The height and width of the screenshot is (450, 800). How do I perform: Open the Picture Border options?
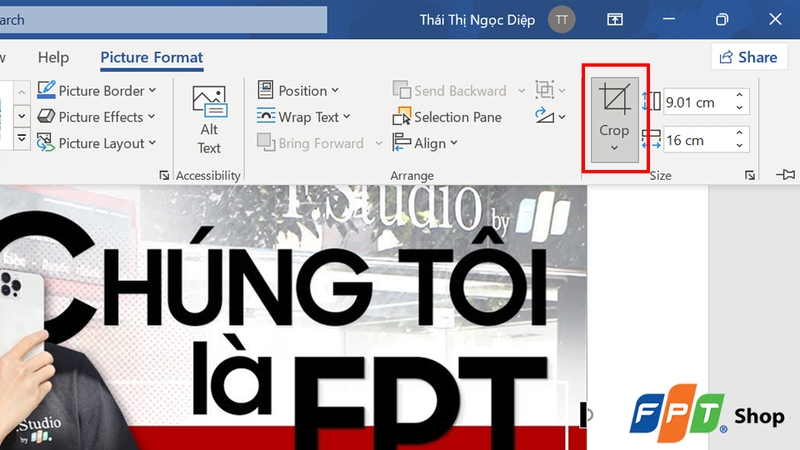(96, 90)
